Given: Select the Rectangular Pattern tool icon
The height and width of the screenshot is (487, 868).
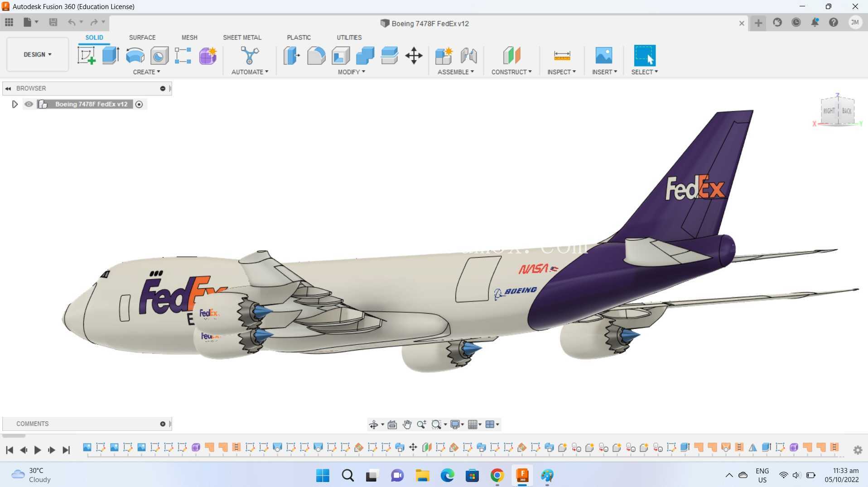Looking at the screenshot, I should pos(183,56).
